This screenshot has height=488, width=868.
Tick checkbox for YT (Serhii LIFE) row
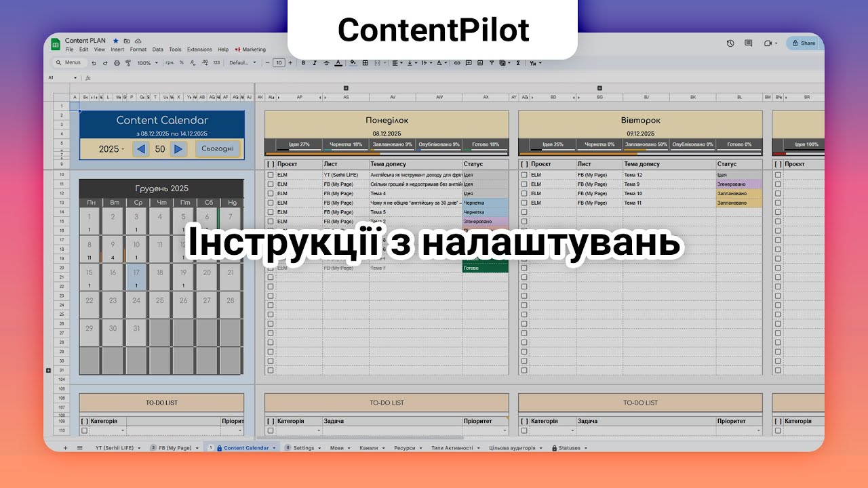271,175
